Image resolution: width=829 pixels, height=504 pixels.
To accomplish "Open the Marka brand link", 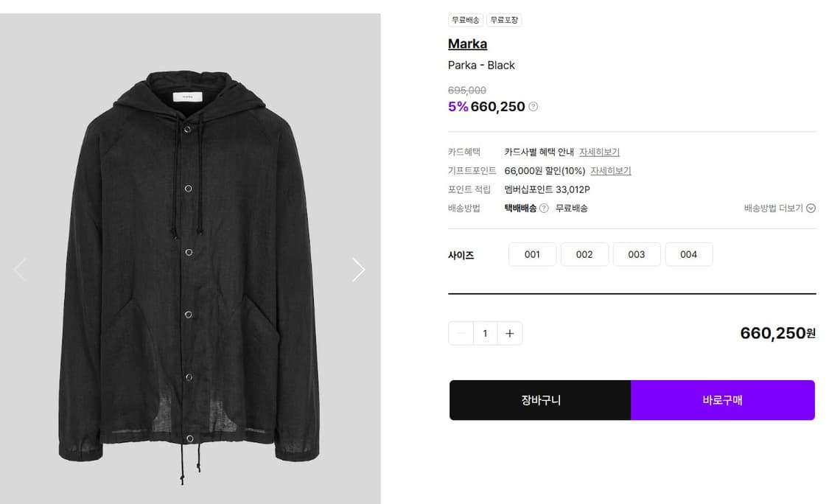I will 467,43.
